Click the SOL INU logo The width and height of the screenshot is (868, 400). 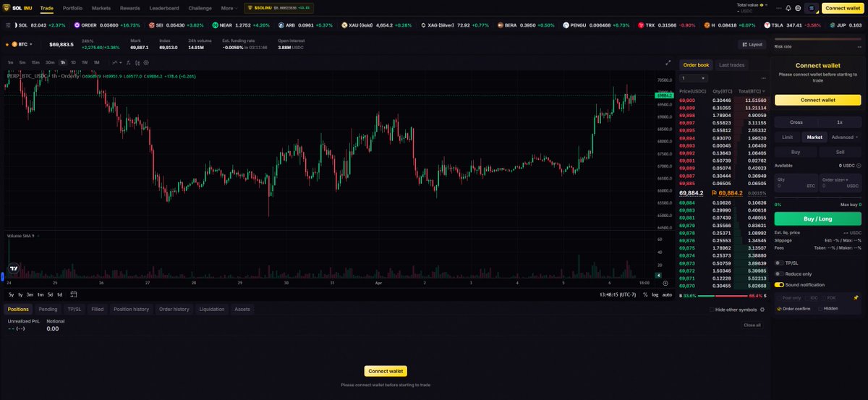(17, 8)
